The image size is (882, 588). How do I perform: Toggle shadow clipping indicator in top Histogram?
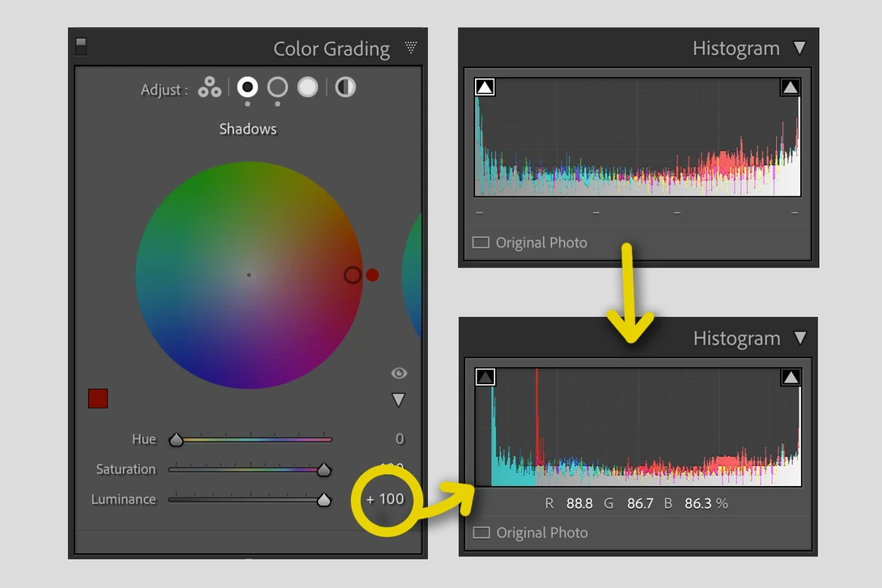[x=485, y=87]
